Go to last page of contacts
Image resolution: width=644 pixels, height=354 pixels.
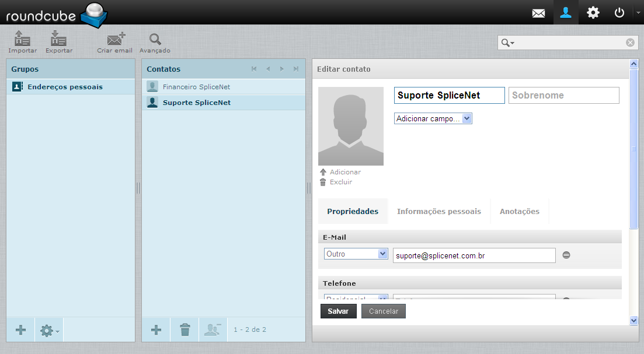pyautogui.click(x=295, y=69)
